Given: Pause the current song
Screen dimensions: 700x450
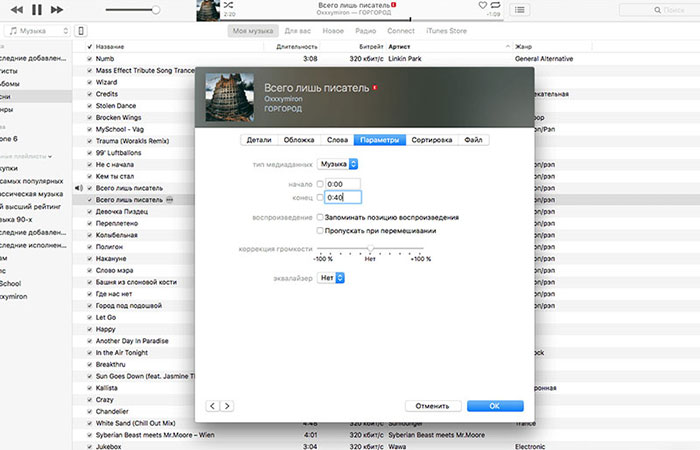Looking at the screenshot, I should click(37, 9).
